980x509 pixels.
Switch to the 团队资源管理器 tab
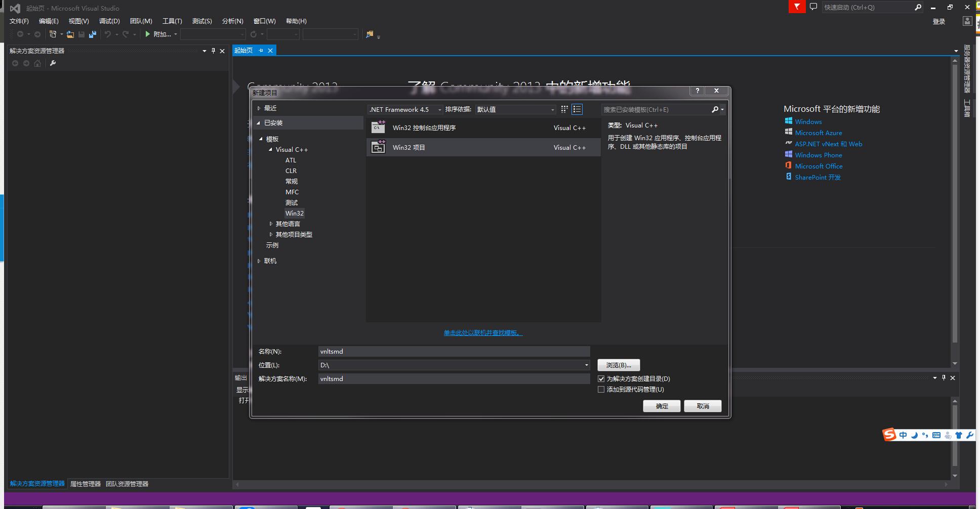[127, 484]
